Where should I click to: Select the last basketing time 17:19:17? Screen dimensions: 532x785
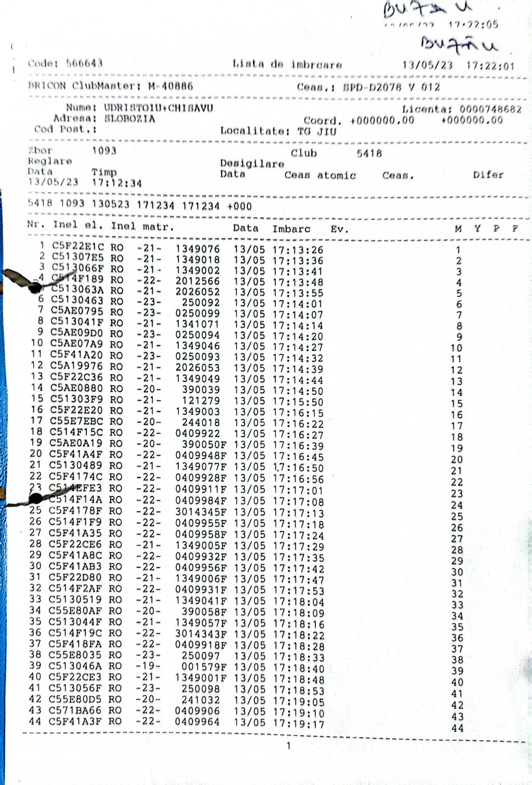298,724
